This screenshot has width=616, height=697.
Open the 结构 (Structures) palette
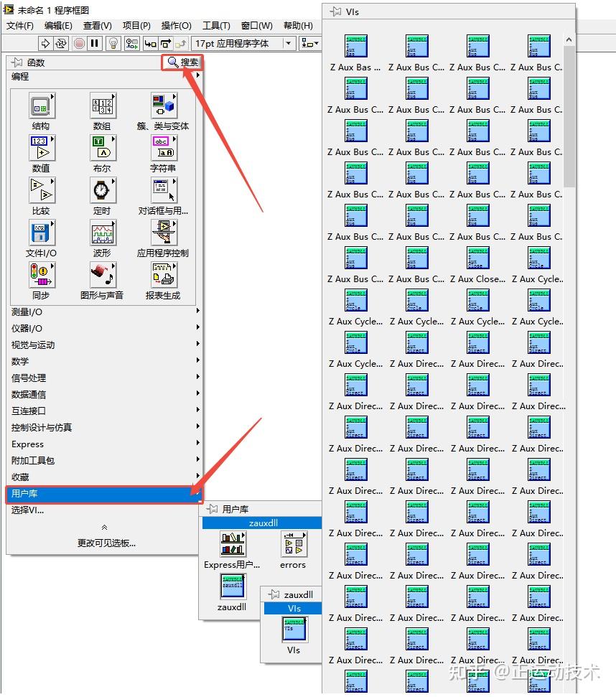point(41,105)
